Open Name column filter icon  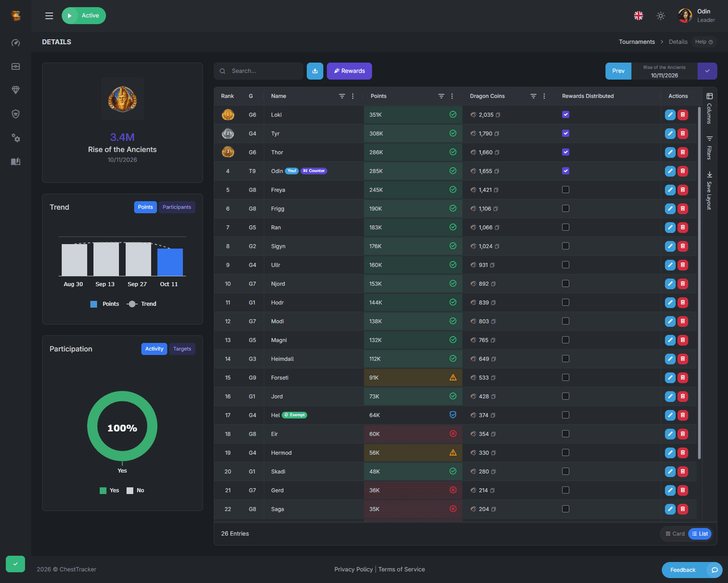pos(342,96)
